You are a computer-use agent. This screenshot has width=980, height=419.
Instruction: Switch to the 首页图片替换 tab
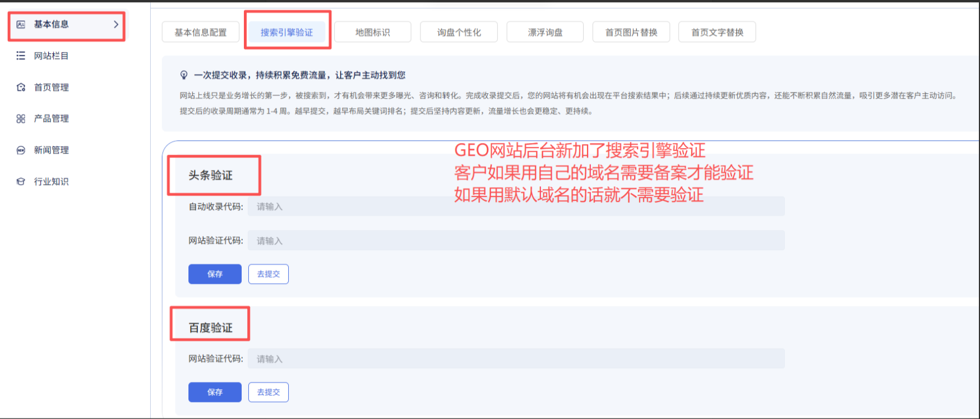click(631, 32)
